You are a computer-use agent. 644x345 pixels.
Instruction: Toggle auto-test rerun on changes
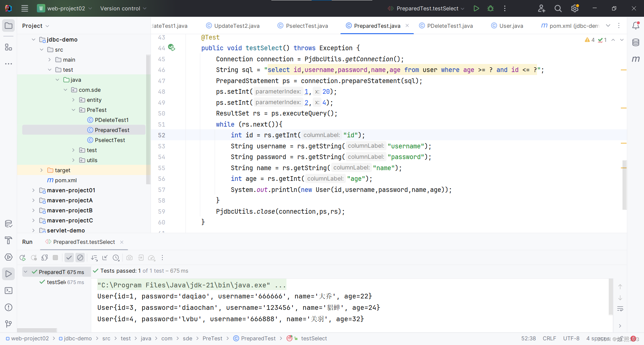click(45, 258)
